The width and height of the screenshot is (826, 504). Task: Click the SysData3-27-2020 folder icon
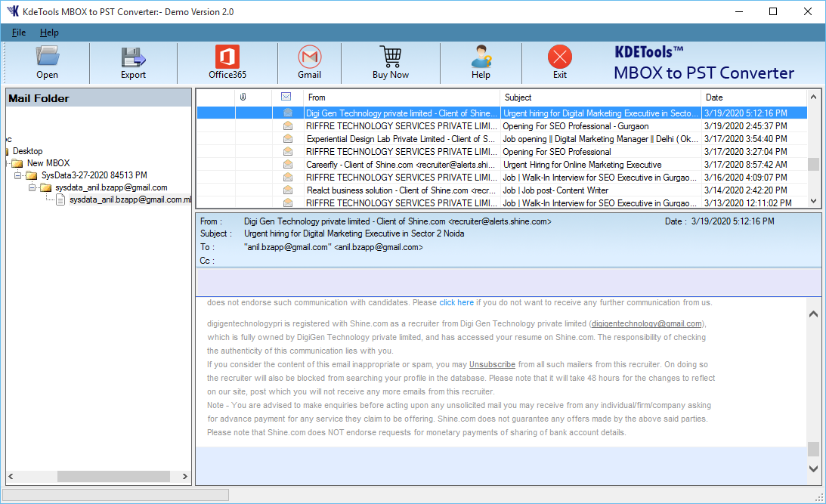32,175
